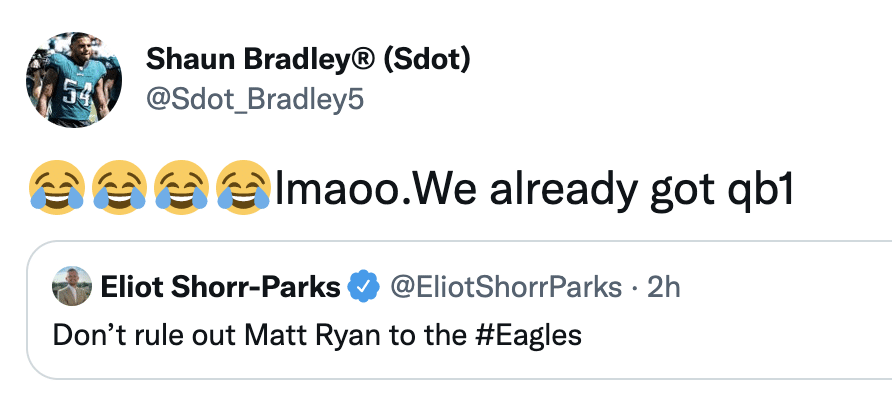Click the third laughing-crying emoji
The height and width of the screenshot is (410, 892).
click(181, 188)
